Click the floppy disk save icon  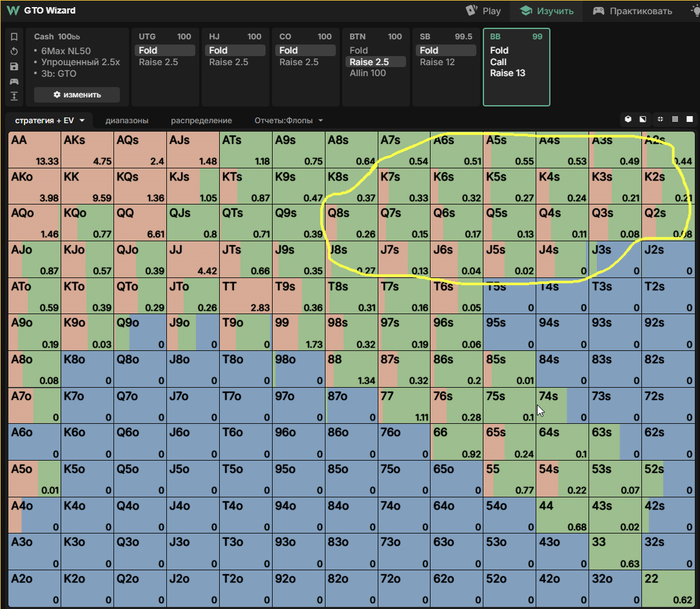coord(14,67)
